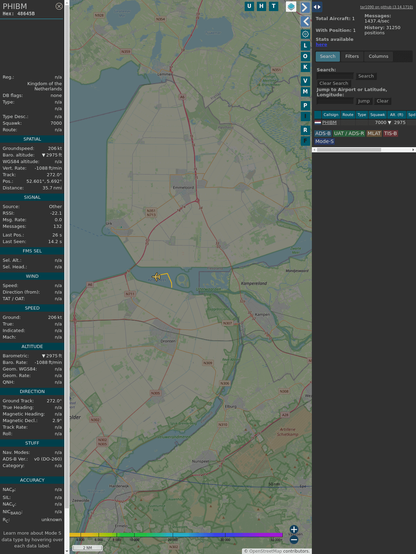This screenshot has height=554, width=416.
Task: Click the Netherlands flag in aircraft table
Action: pos(318,123)
